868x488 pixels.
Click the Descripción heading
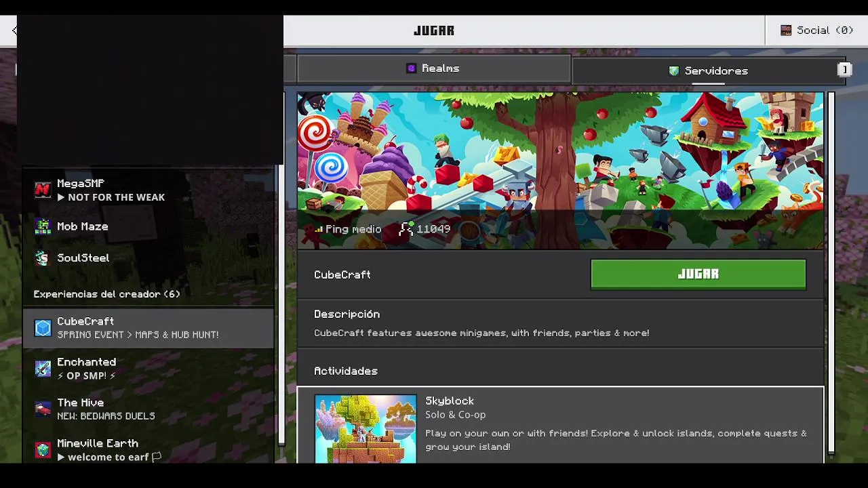tap(347, 314)
